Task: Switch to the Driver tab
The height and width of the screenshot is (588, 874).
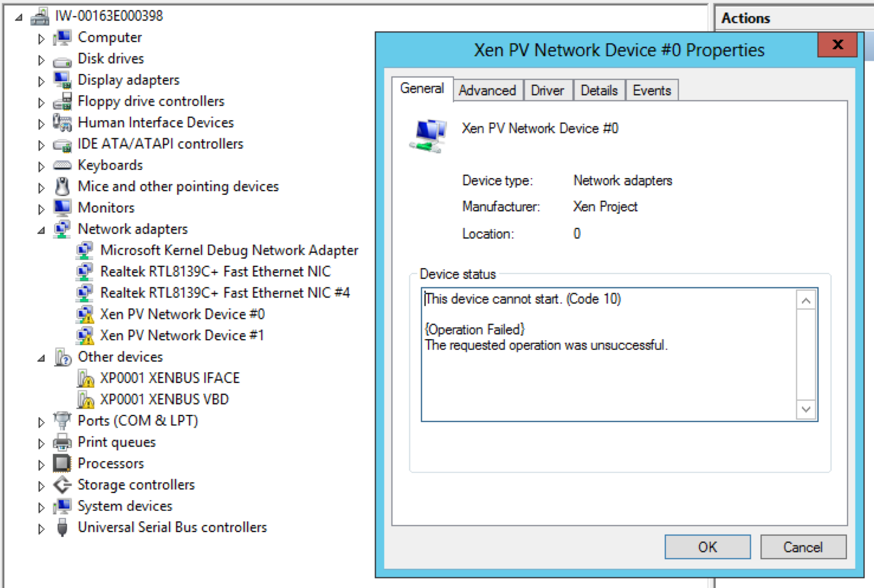Action: pos(547,91)
